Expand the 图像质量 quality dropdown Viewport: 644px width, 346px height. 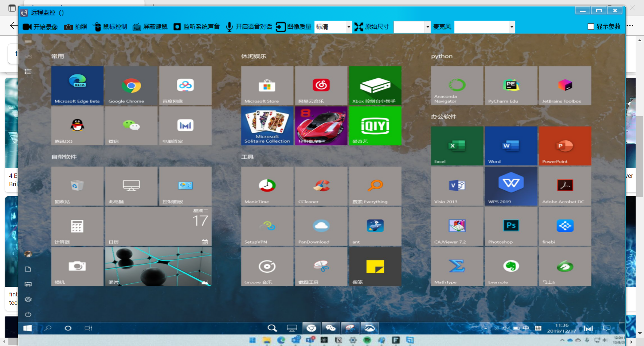(348, 27)
